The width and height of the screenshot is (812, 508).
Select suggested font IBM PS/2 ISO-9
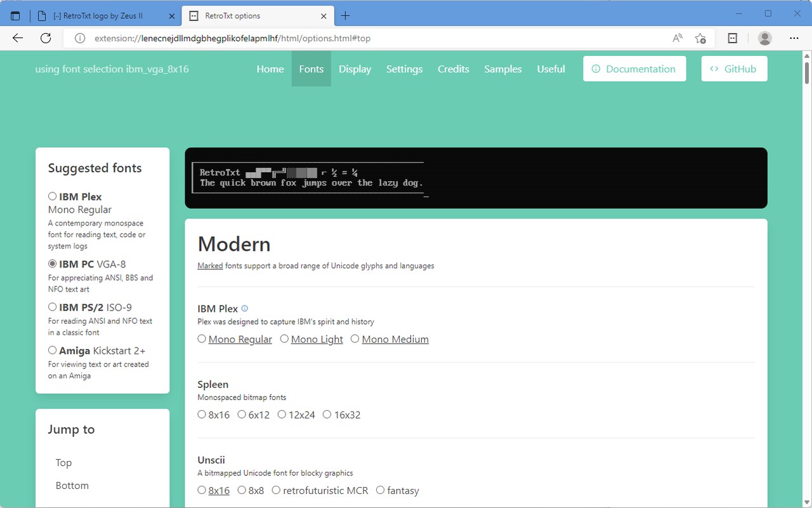[53, 307]
